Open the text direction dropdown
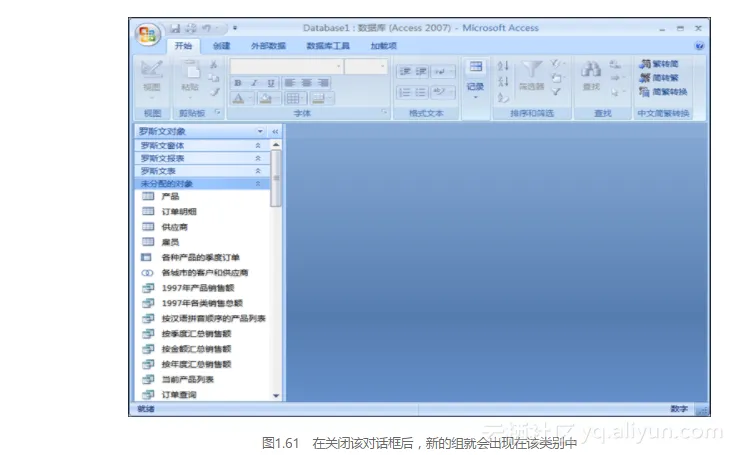Viewport: 734px width, 455px height. tap(442, 71)
